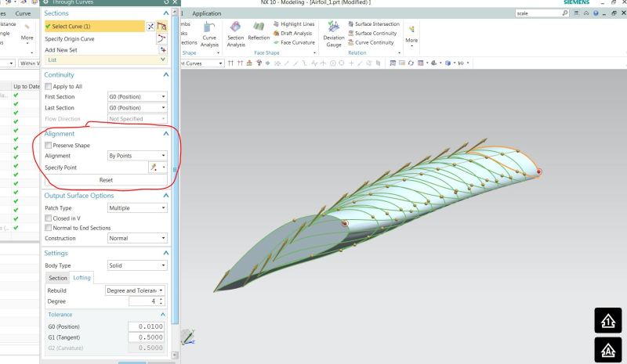
Task: Click the refresh view icon in the view toolbar
Action: [411, 63]
